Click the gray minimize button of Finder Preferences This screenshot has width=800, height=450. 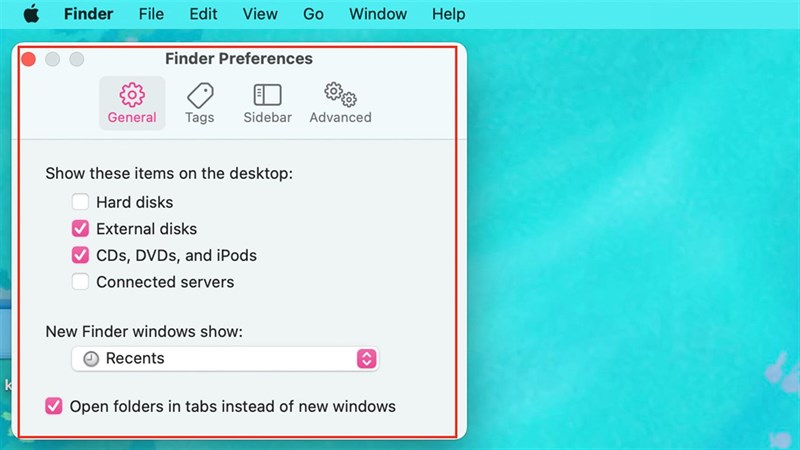coord(53,59)
